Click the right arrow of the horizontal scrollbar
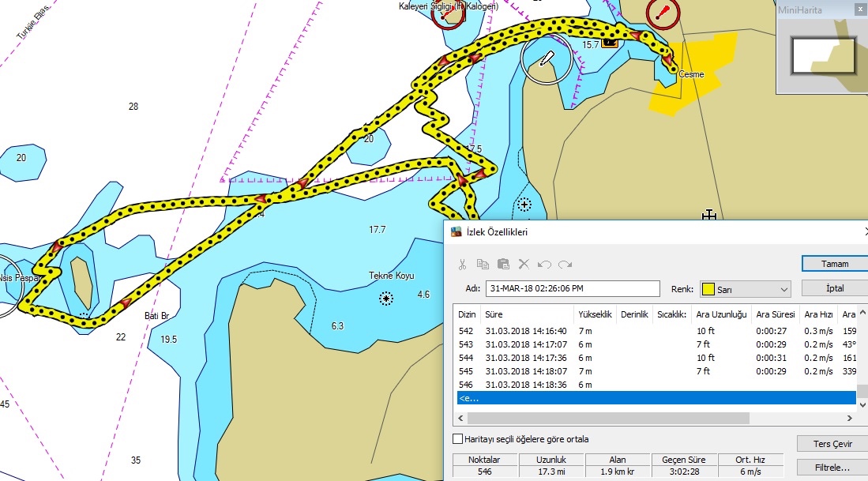Viewport: 868px width, 481px height. 850,418
